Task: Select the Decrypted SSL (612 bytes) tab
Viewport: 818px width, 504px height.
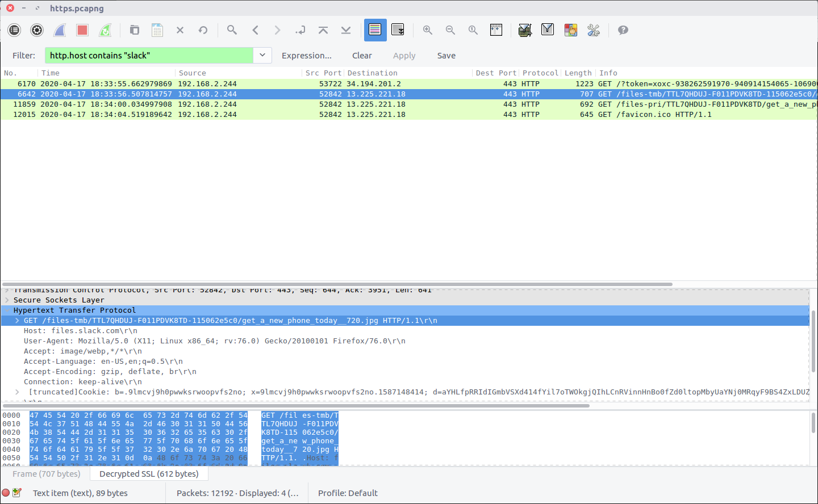Action: [149, 474]
